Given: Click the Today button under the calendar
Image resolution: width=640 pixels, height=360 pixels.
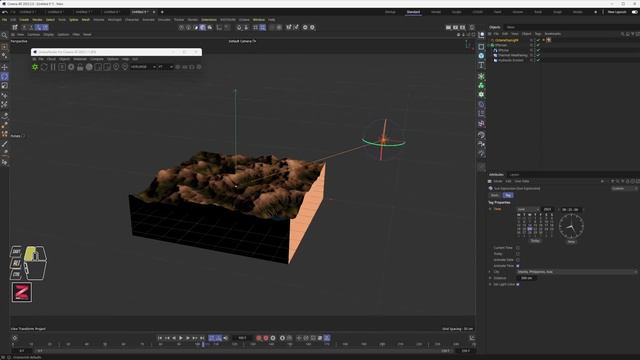Looking at the screenshot, I should 535,241.
